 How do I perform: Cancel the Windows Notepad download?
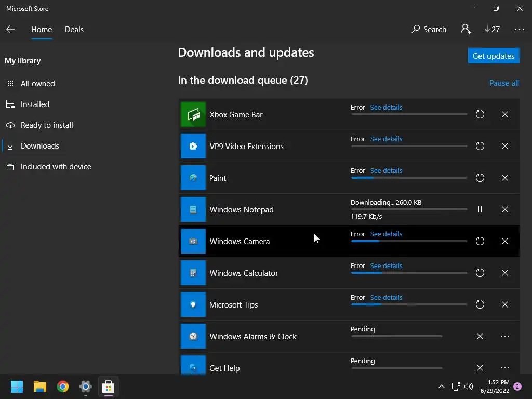point(505,210)
